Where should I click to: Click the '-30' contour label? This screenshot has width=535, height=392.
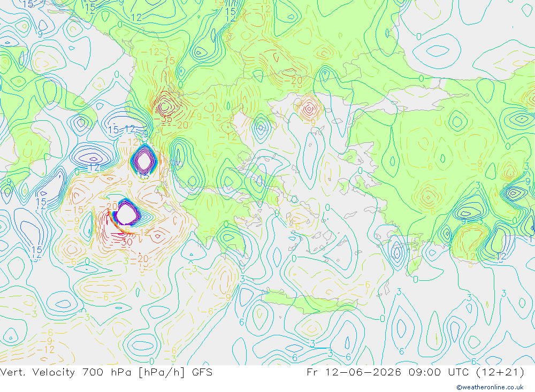[x=124, y=243]
